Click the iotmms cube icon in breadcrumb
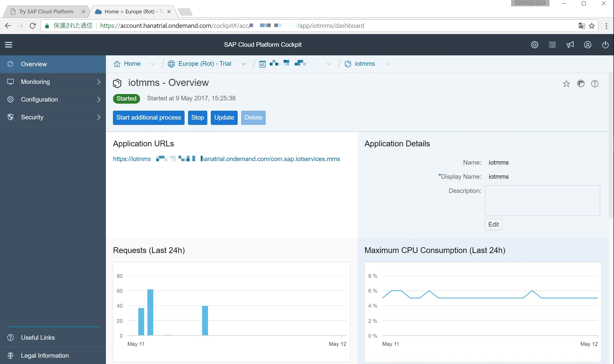This screenshot has width=614, height=364. 348,64
